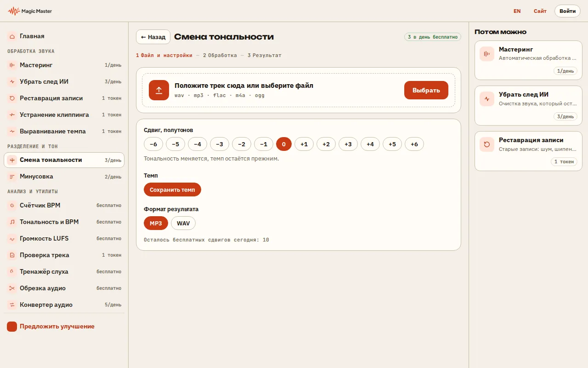This screenshot has height=368, width=588.
Task: Toggle the Сохранить темп option
Action: pos(172,190)
